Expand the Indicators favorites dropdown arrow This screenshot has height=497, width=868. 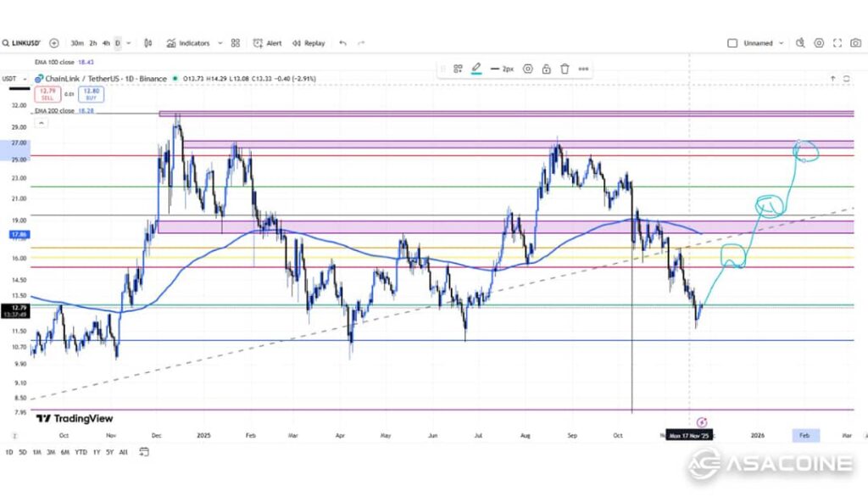click(x=220, y=43)
